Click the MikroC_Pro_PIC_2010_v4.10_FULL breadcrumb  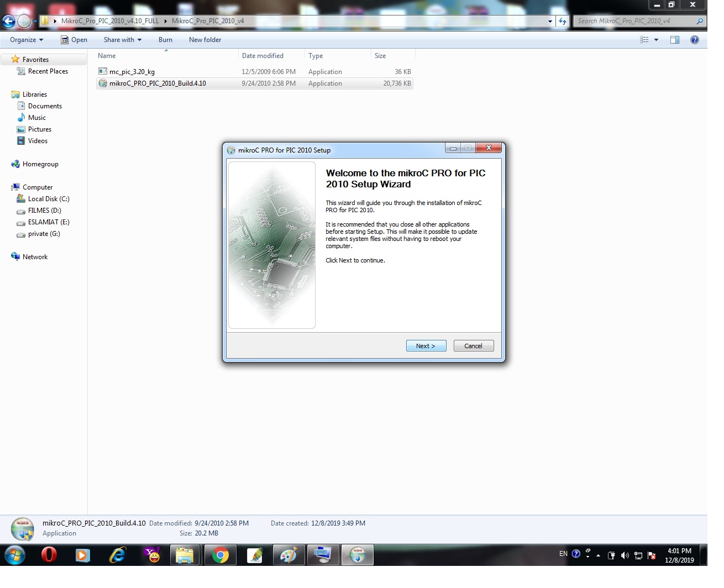(x=110, y=21)
